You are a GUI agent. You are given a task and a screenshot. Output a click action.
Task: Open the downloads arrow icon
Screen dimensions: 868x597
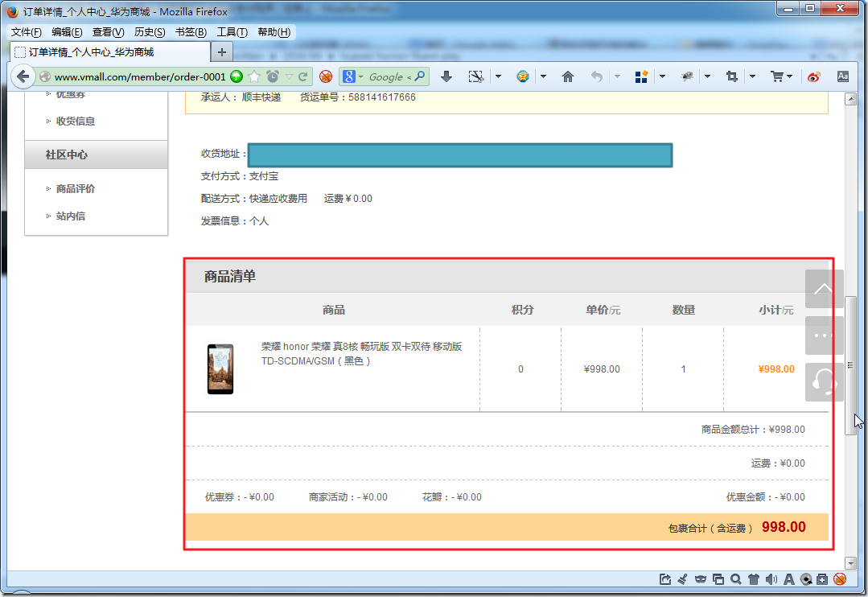[446, 76]
